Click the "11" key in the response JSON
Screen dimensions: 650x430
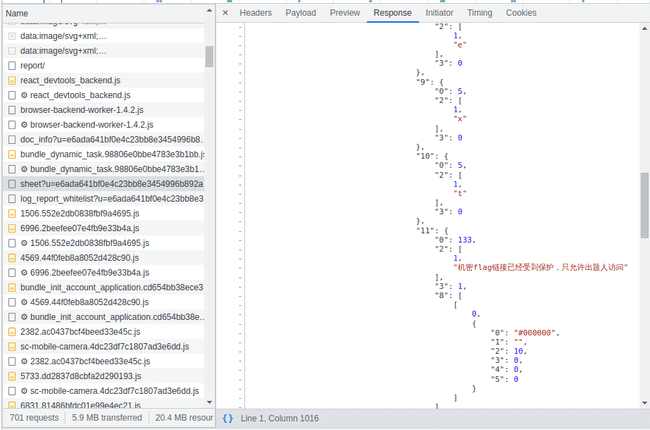click(x=426, y=231)
